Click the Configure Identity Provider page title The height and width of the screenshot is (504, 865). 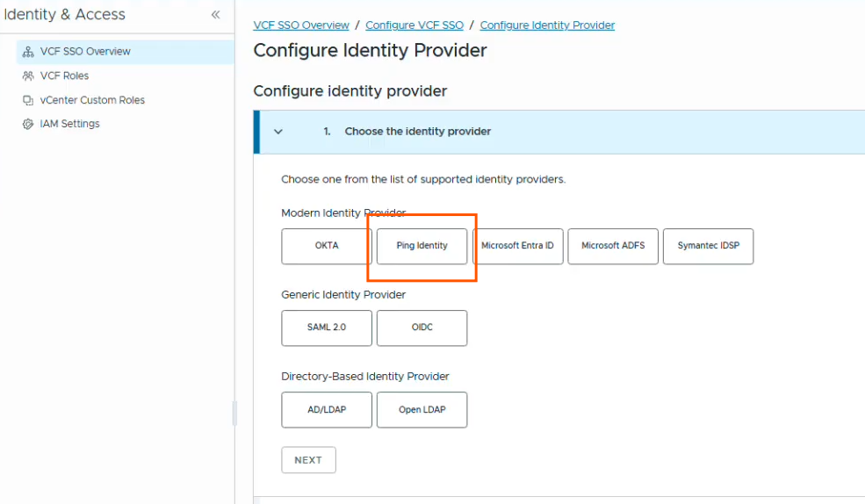click(x=370, y=50)
